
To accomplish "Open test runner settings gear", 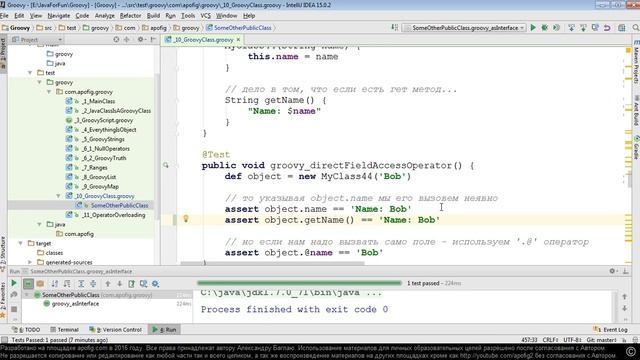I will coord(156,283).
